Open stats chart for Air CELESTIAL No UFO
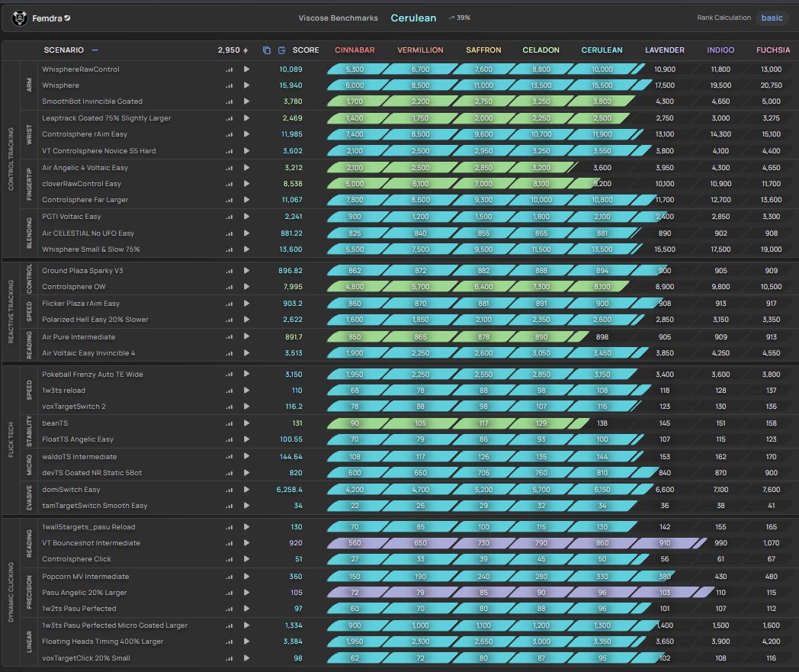This screenshot has height=672, width=799. point(229,233)
